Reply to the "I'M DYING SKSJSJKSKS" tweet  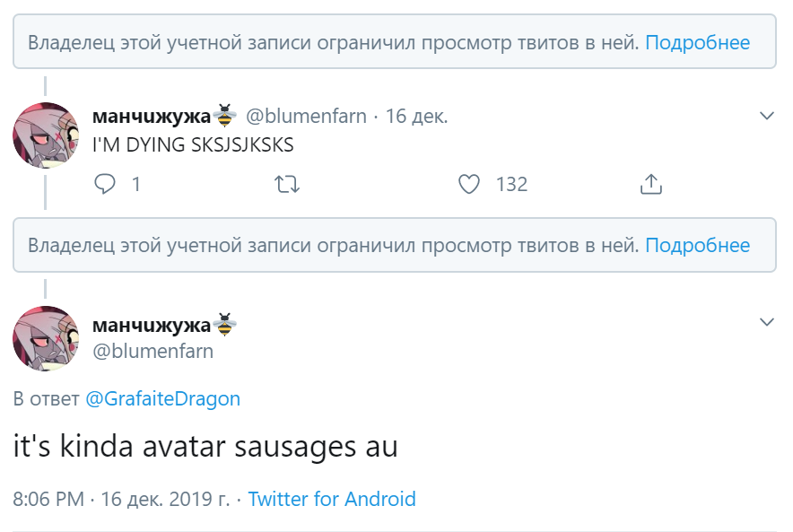(106, 185)
